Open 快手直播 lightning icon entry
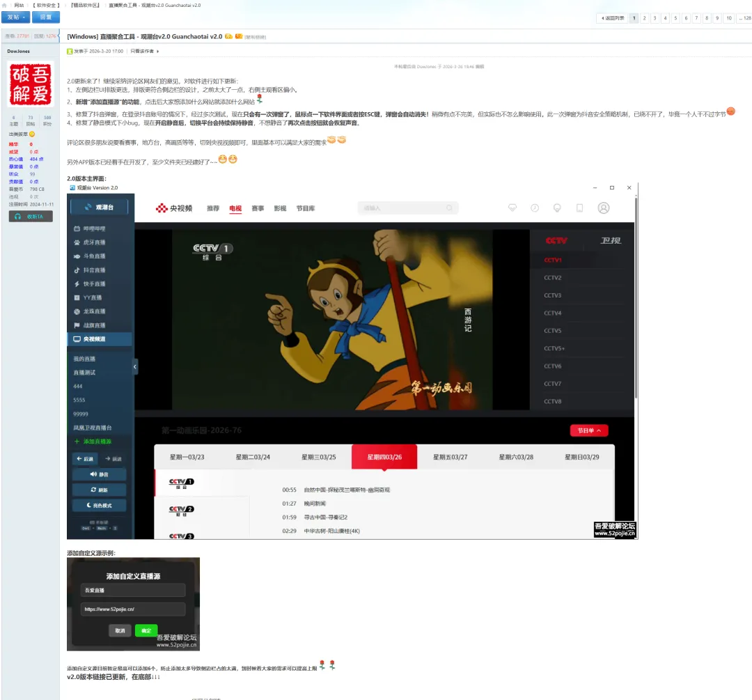Image resolution: width=752 pixels, height=700 pixels. (100, 284)
